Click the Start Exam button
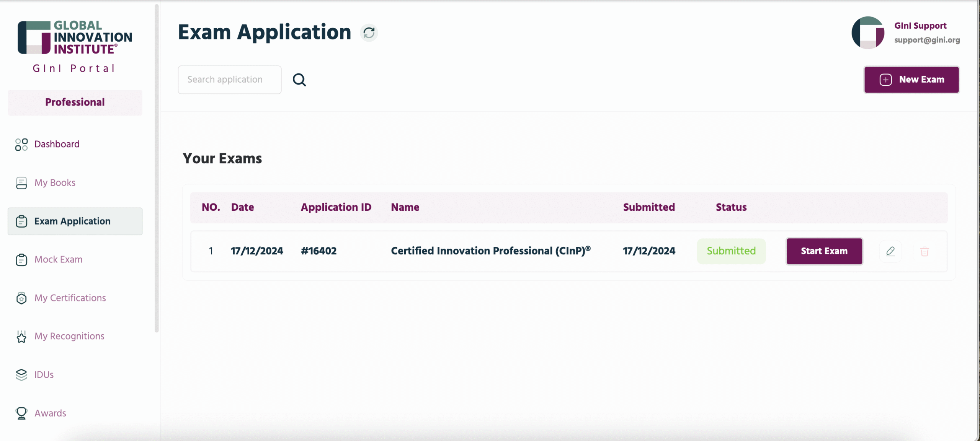 (x=824, y=251)
